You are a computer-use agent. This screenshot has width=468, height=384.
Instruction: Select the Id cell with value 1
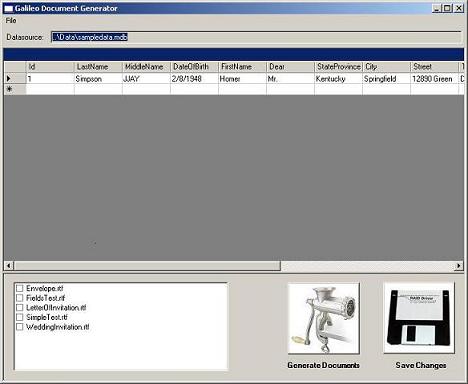coord(50,79)
